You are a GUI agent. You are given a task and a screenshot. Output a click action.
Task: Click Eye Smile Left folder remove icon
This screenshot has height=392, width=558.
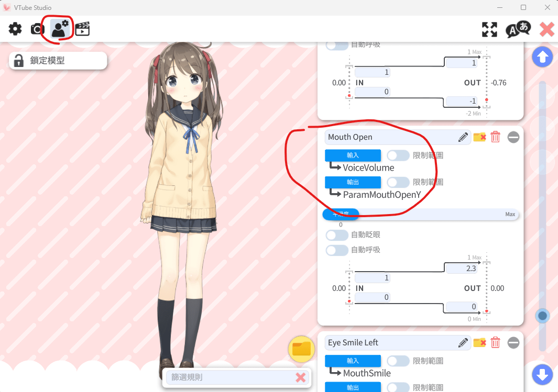click(x=480, y=343)
